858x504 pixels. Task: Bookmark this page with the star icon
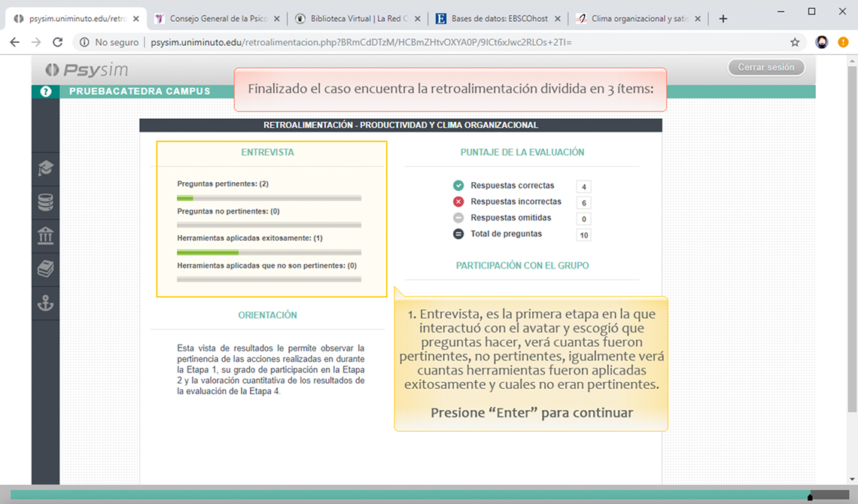(795, 42)
